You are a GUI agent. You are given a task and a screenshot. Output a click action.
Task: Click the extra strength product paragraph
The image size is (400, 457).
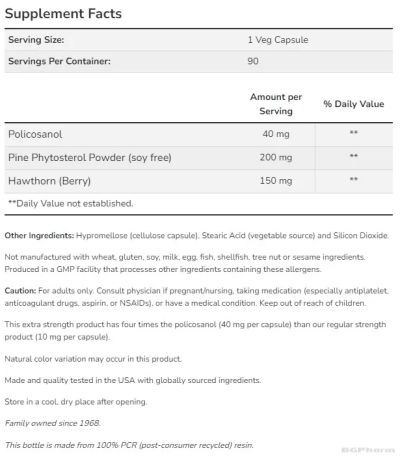tap(195, 331)
